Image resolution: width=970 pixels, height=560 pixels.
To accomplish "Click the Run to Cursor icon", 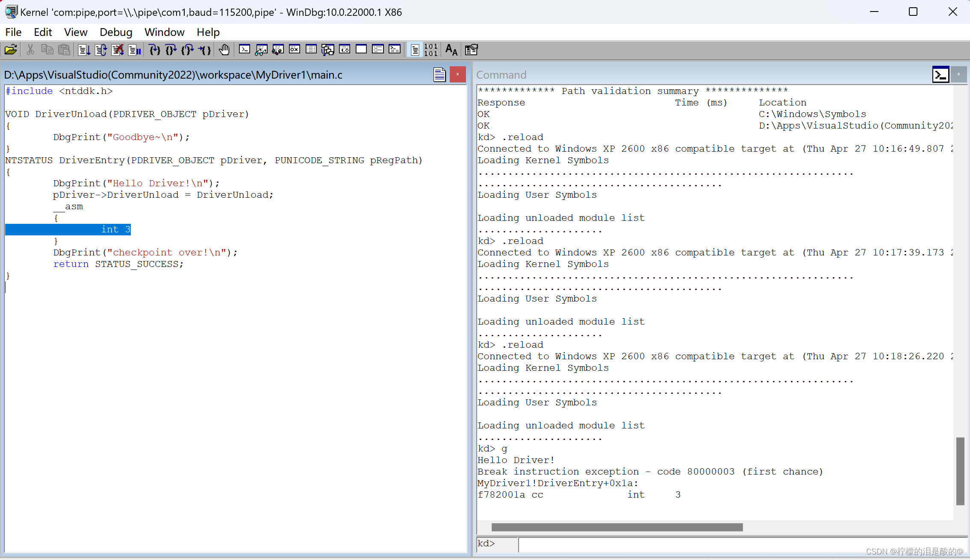I will 204,50.
